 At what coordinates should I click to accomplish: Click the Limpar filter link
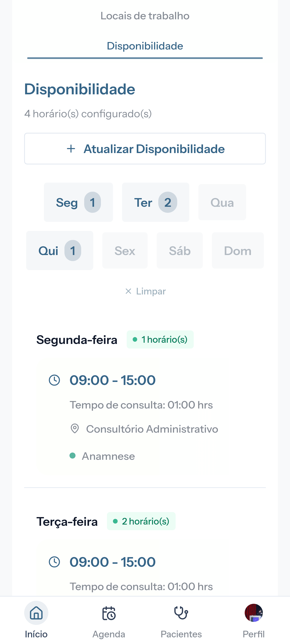click(x=145, y=291)
